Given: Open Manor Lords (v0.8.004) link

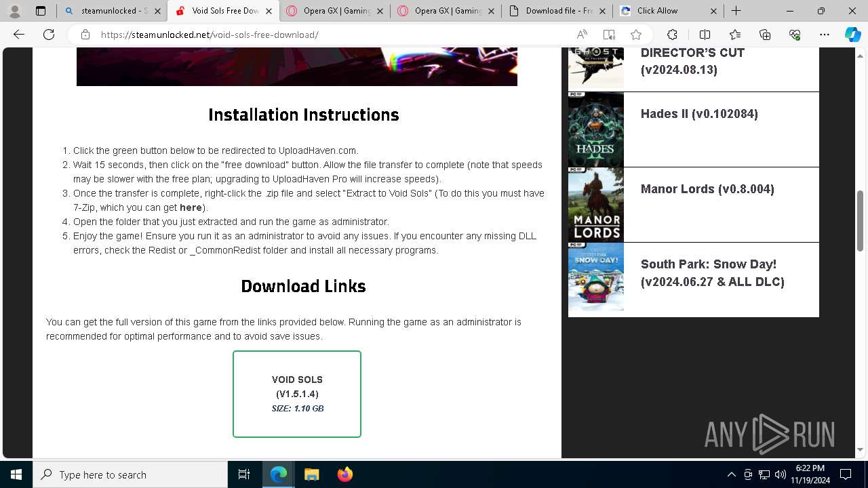Looking at the screenshot, I should tap(707, 189).
